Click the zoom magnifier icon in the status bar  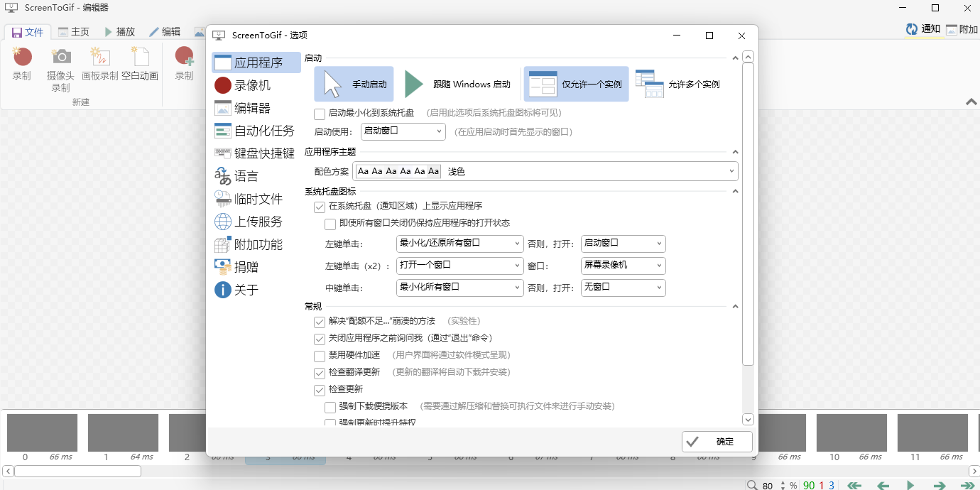[x=752, y=485]
